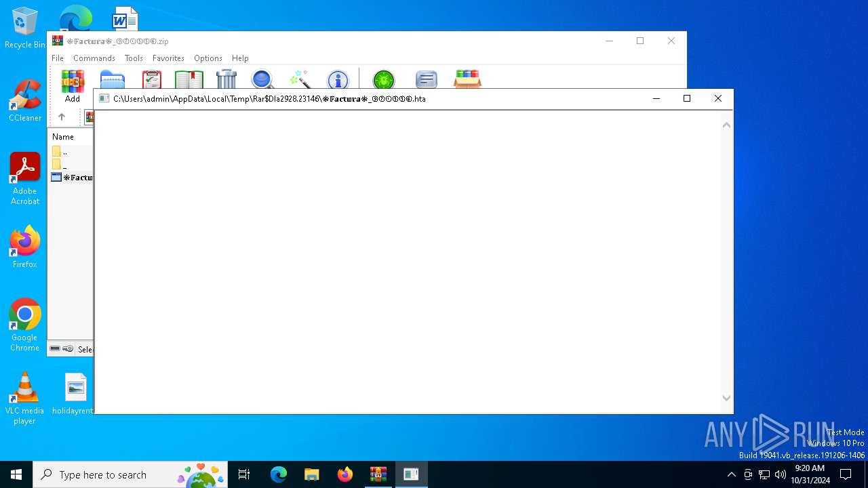Open the notification center icon
Screen dimensions: 868x488
click(846, 474)
